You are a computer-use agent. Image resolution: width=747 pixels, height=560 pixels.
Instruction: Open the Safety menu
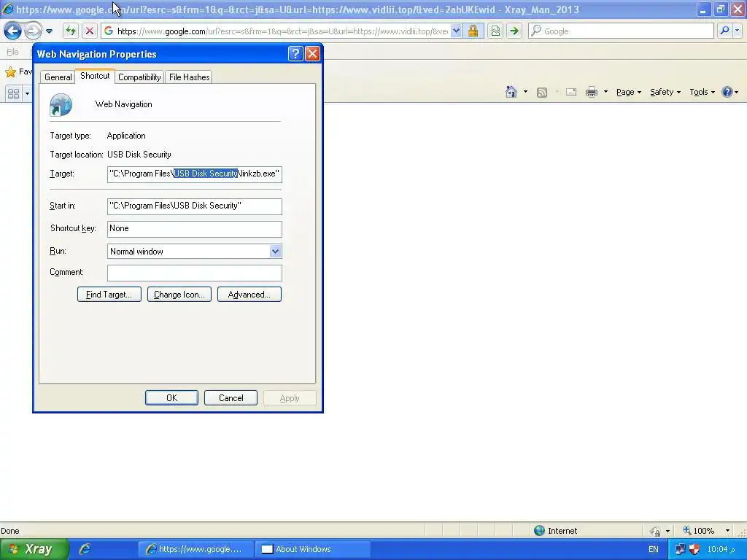tap(665, 93)
